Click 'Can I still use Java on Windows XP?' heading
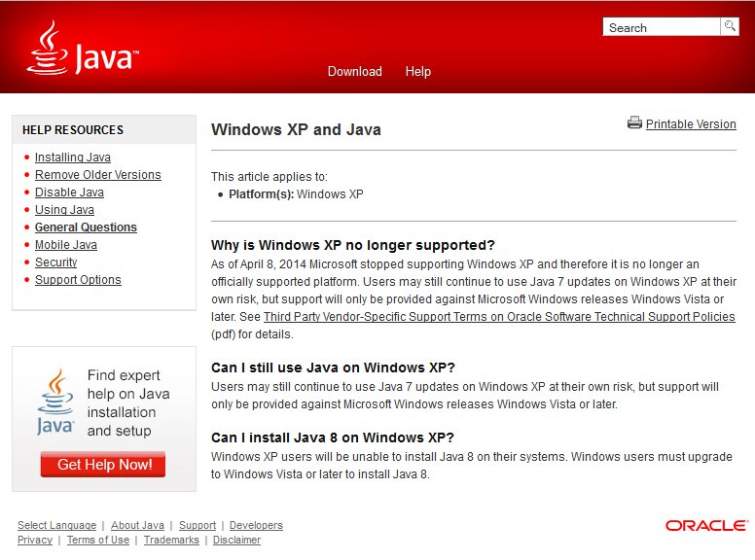 coord(333,367)
